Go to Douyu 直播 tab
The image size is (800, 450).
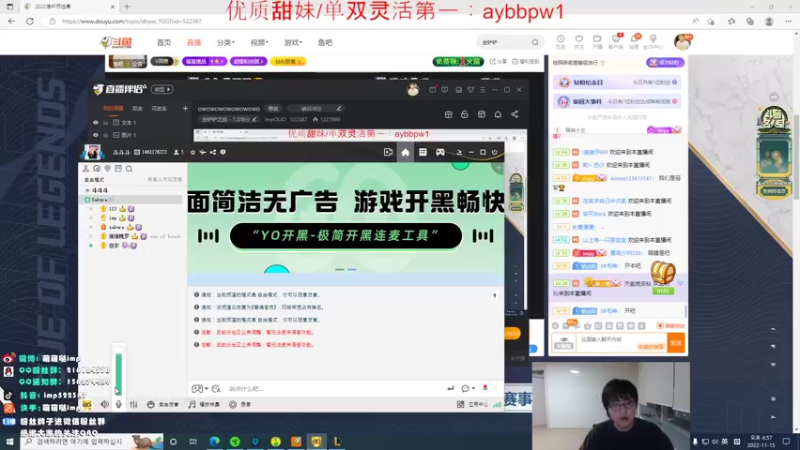click(x=194, y=42)
